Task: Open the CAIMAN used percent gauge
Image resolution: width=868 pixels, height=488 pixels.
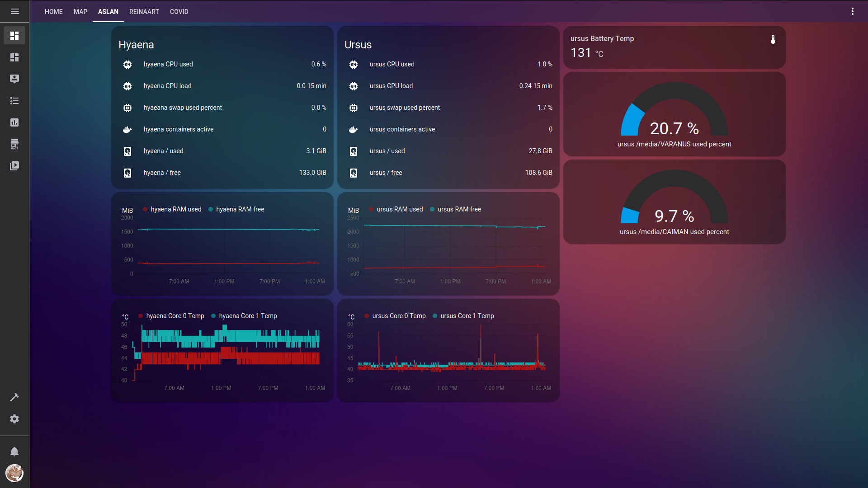Action: pyautogui.click(x=674, y=202)
